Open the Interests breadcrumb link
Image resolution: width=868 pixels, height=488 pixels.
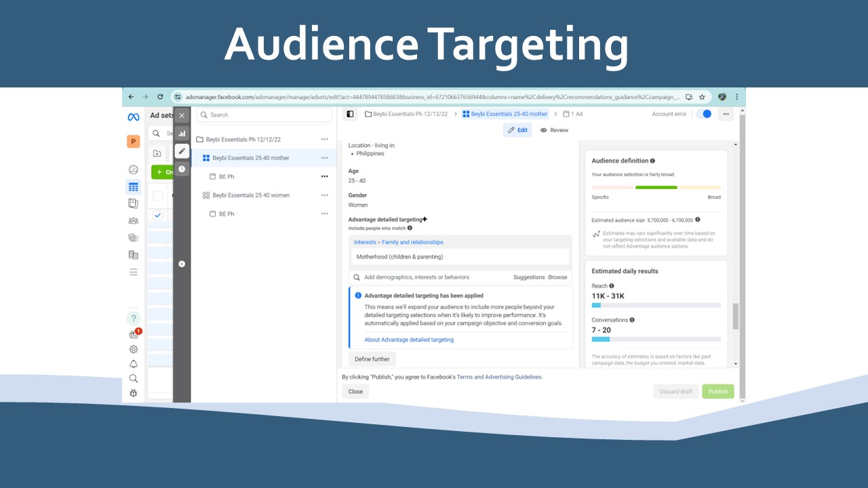[365, 242]
